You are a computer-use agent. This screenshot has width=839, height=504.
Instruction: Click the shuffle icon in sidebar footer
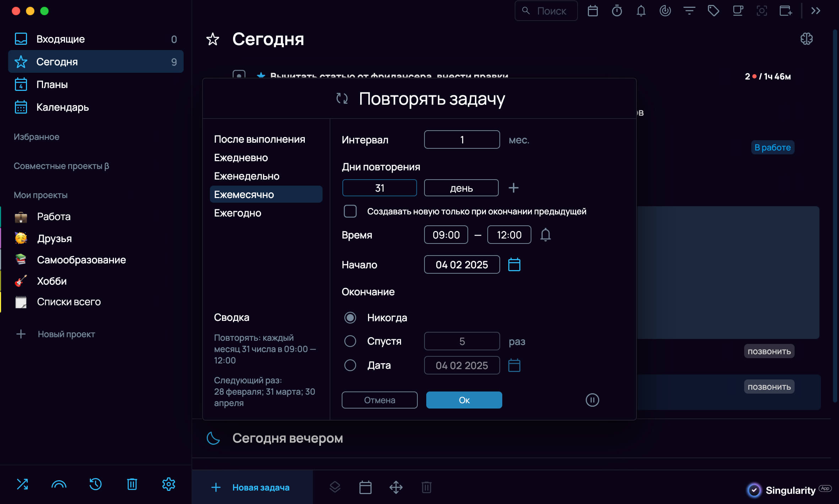[22, 484]
